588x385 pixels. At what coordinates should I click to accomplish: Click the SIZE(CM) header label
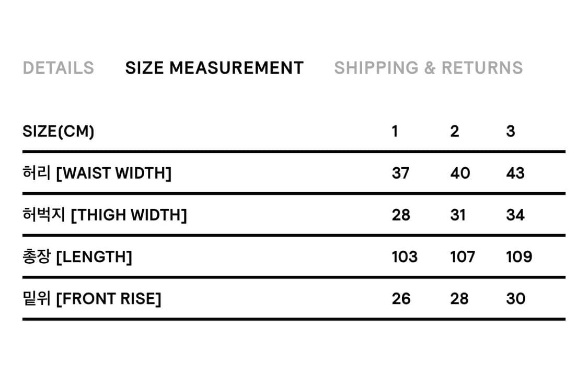(x=59, y=132)
